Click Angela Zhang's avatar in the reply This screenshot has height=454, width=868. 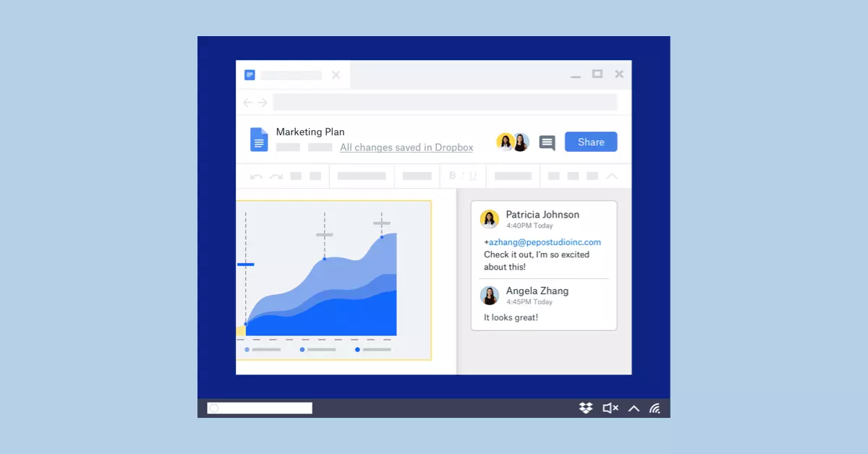click(x=490, y=295)
